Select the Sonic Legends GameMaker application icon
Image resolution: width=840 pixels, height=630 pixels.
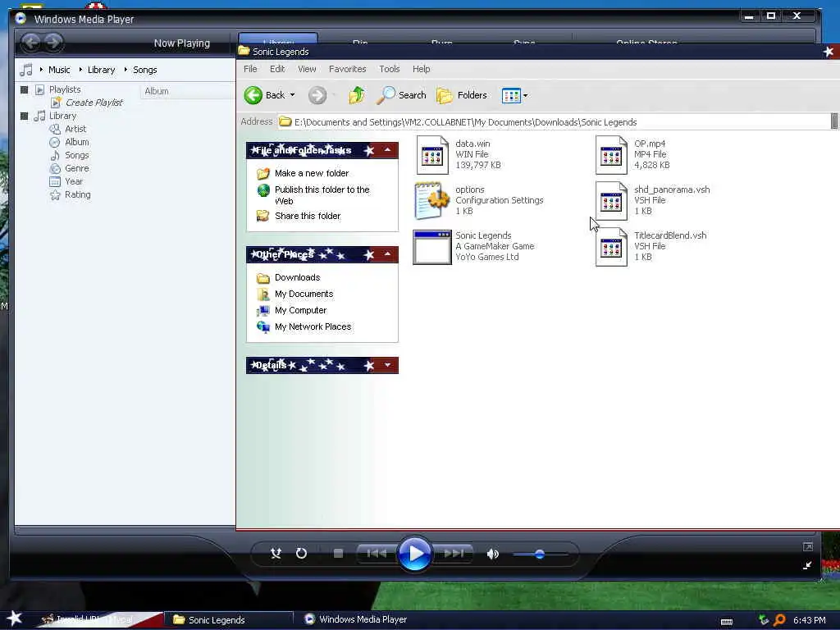click(431, 247)
